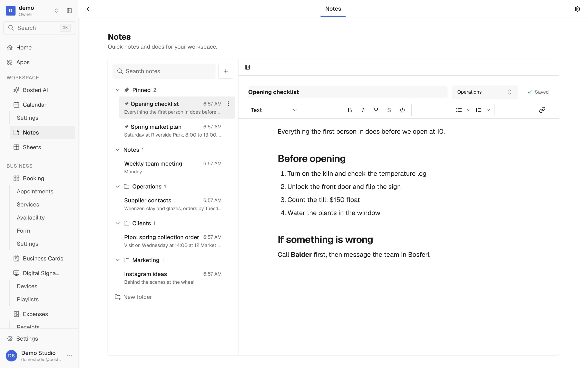Apply underline formatting
The width and height of the screenshot is (588, 368).
click(x=376, y=110)
